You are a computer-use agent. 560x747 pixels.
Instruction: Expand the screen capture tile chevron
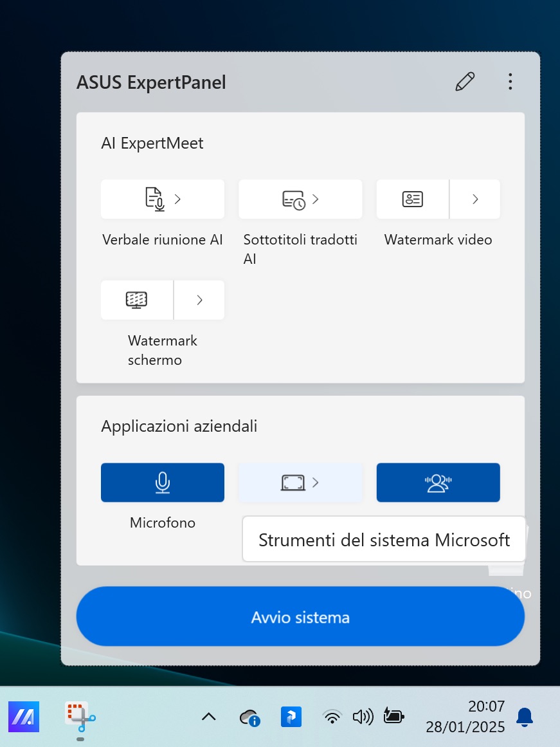pyautogui.click(x=315, y=483)
